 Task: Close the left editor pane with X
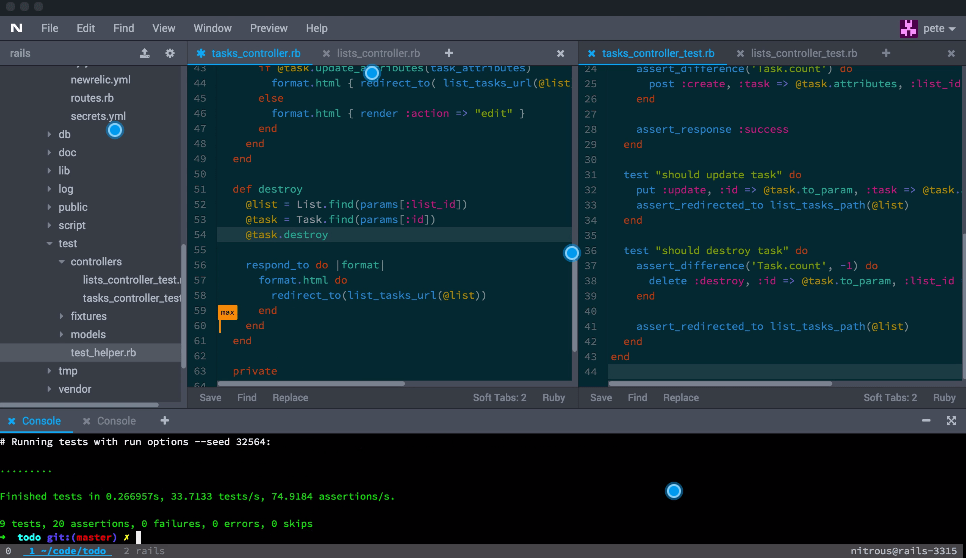tap(560, 53)
